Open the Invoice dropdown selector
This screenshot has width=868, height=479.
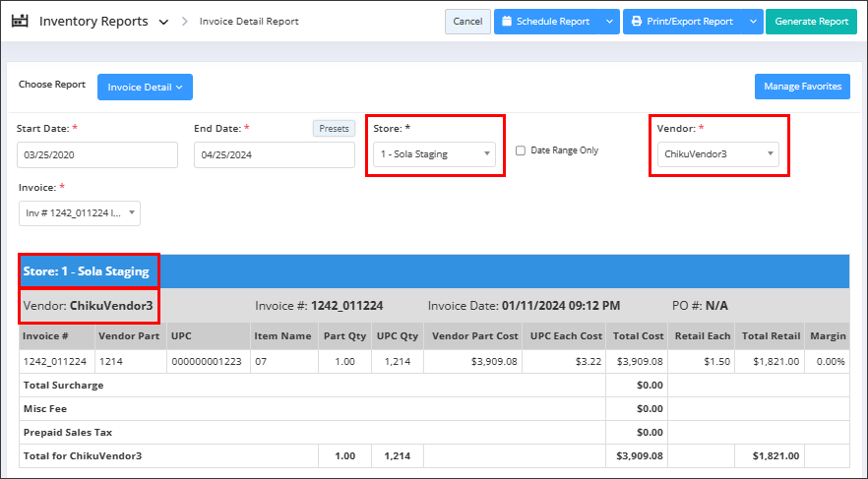80,214
